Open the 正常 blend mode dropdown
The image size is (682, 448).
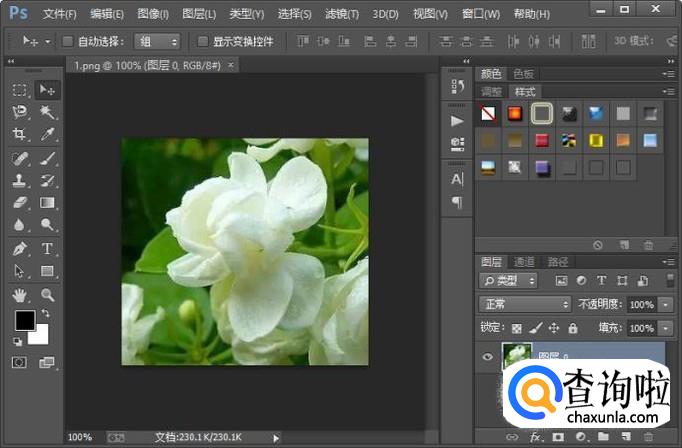tap(523, 304)
